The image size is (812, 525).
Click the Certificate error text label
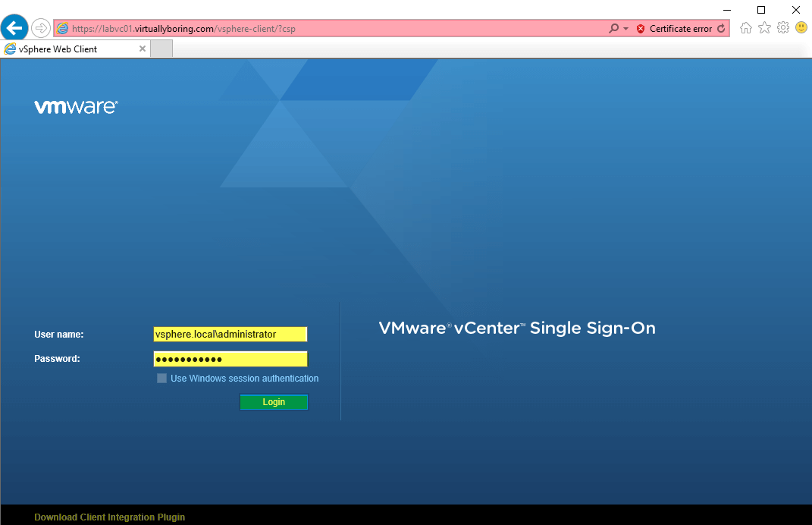pyautogui.click(x=681, y=29)
